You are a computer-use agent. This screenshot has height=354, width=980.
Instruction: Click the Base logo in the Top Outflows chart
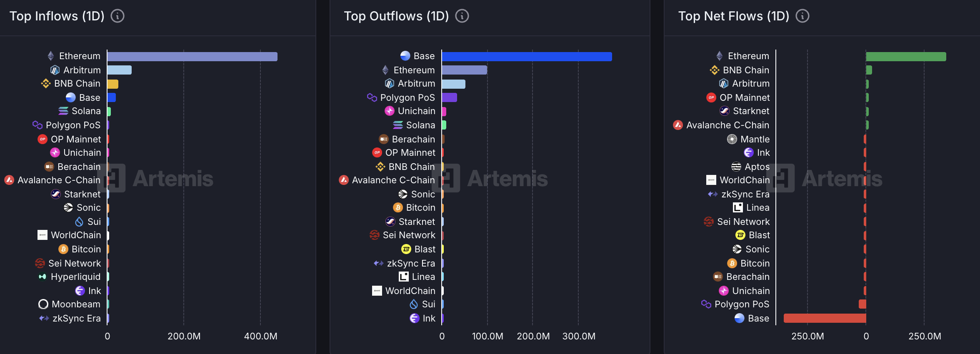[405, 56]
